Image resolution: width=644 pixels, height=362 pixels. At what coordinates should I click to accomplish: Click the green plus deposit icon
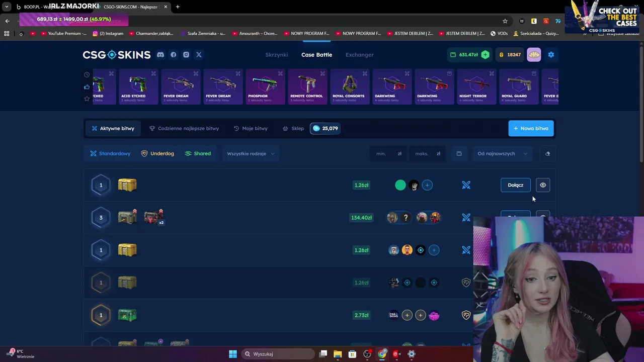point(485,55)
